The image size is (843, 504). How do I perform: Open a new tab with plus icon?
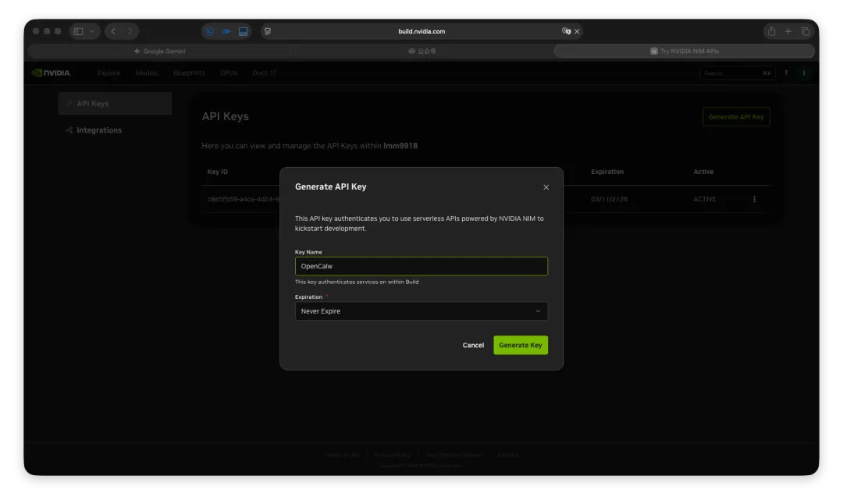click(788, 31)
